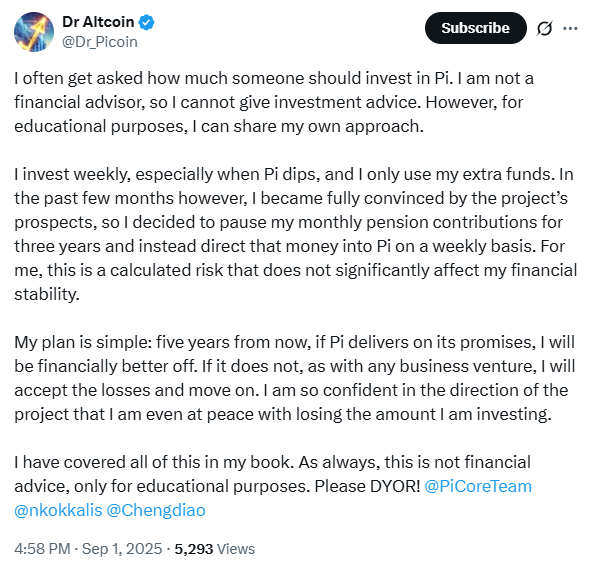Visit the @nkokkalis mention link
The image size is (592, 570).
[x=58, y=510]
